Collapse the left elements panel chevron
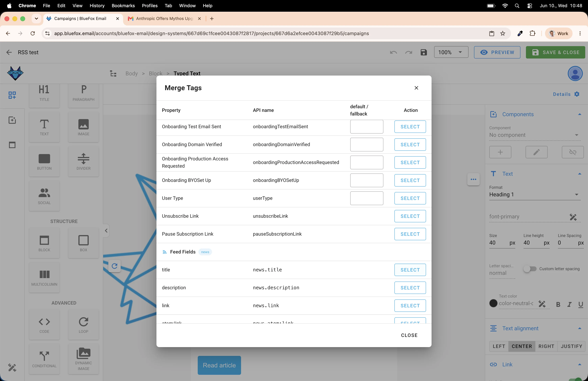The image size is (588, 381). tap(106, 231)
